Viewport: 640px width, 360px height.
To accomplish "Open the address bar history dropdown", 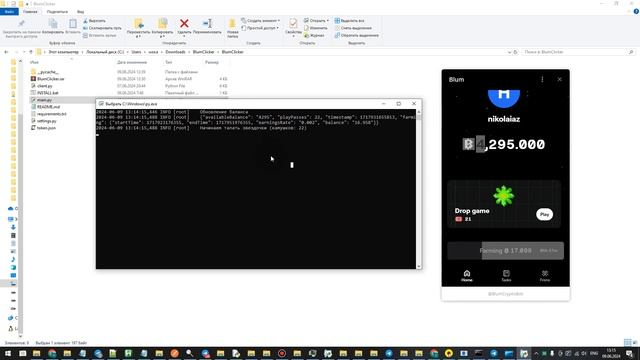I will pyautogui.click(x=509, y=52).
